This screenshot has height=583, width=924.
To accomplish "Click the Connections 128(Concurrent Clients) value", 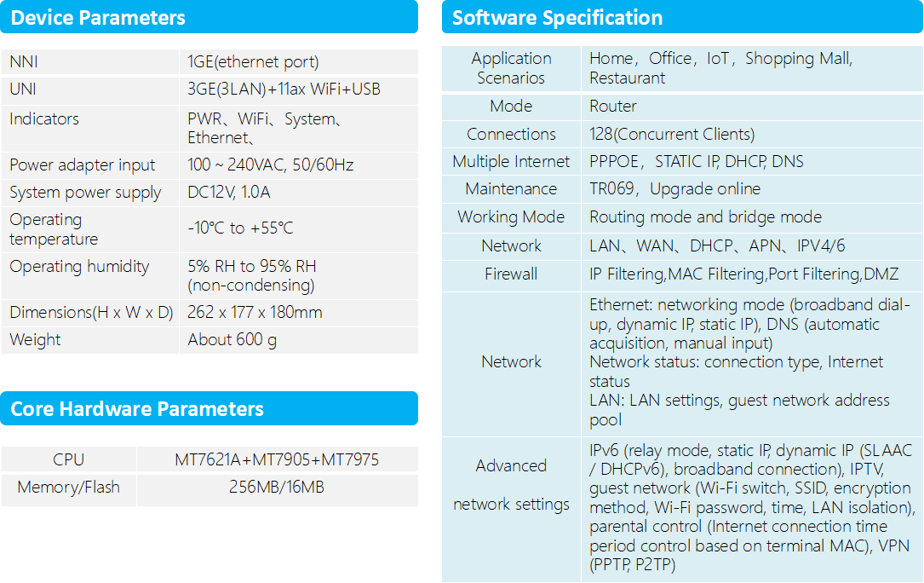I will 672,135.
